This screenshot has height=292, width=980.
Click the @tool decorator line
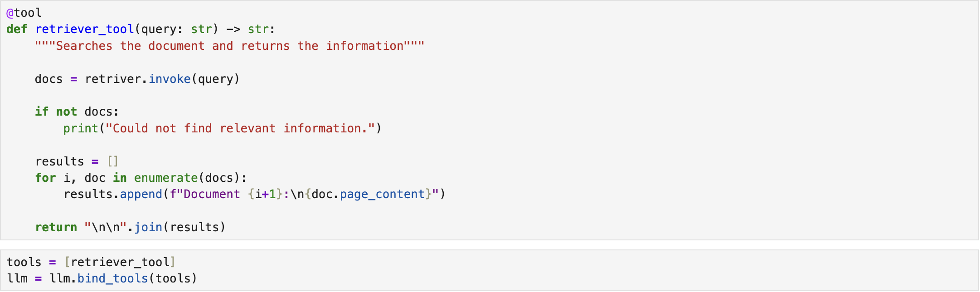[24, 13]
